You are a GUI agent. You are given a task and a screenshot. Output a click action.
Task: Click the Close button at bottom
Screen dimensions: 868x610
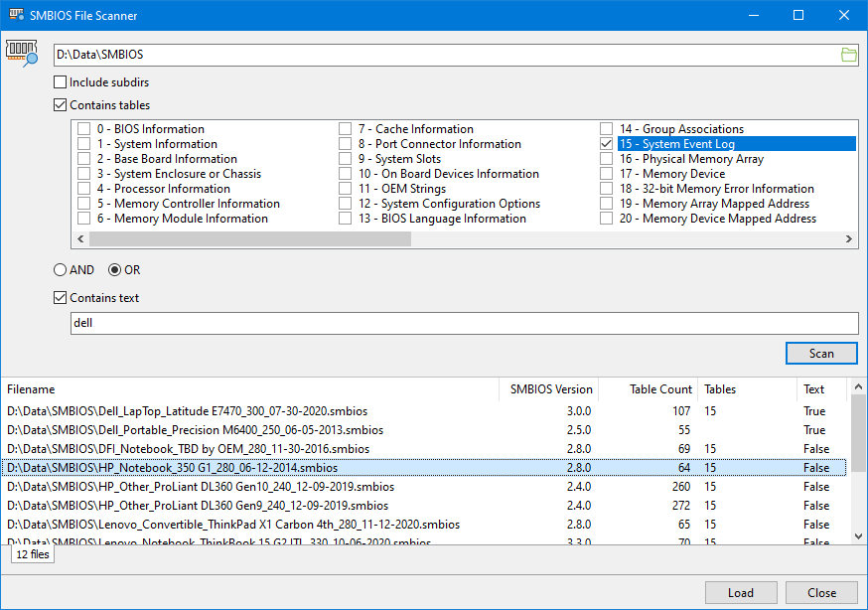click(x=821, y=593)
